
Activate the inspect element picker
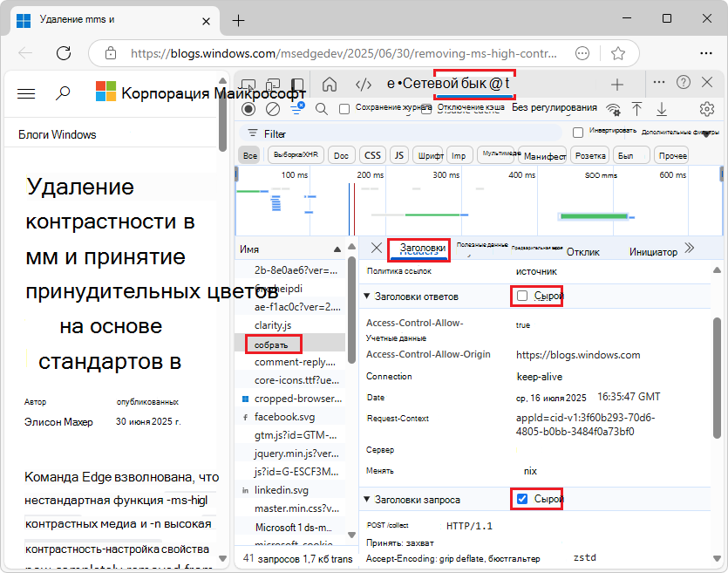point(248,85)
